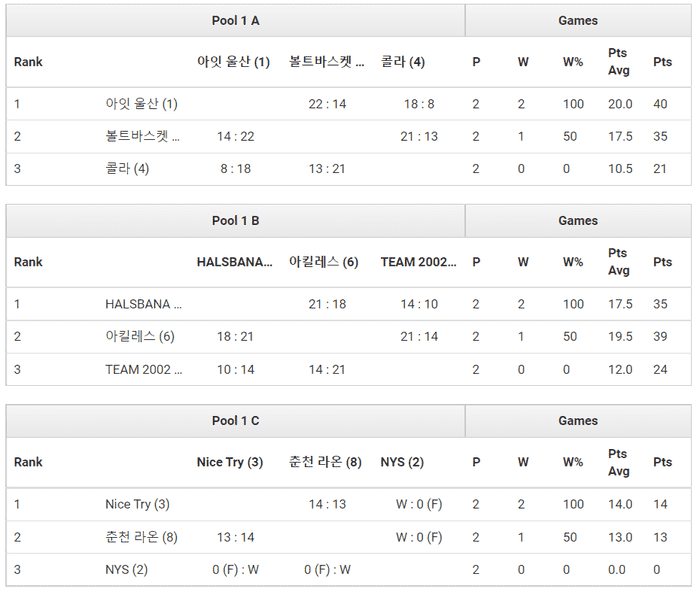Open the 18 : 8 game result
This screenshot has width=700, height=595.
tap(419, 104)
